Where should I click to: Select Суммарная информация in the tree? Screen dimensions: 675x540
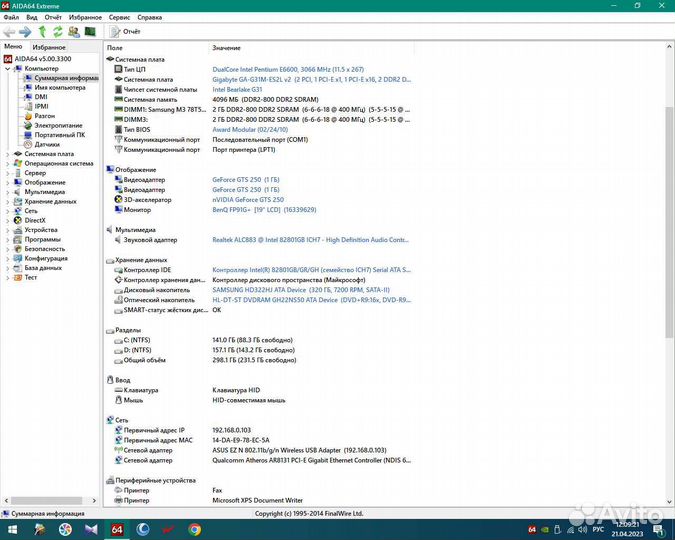coord(66,78)
